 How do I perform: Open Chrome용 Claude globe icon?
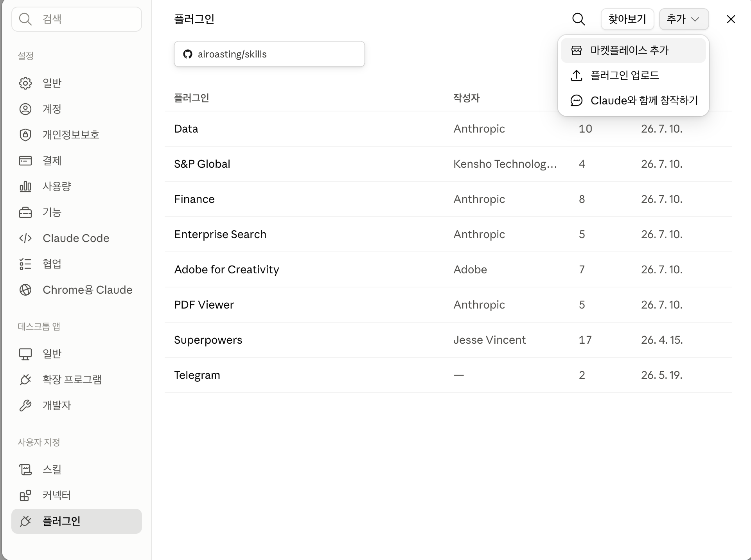[x=25, y=290]
